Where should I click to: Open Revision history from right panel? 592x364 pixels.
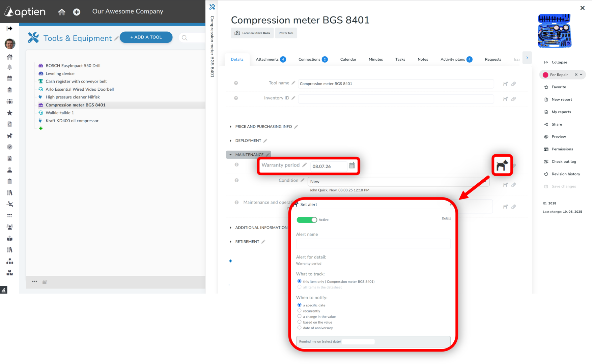(565, 174)
